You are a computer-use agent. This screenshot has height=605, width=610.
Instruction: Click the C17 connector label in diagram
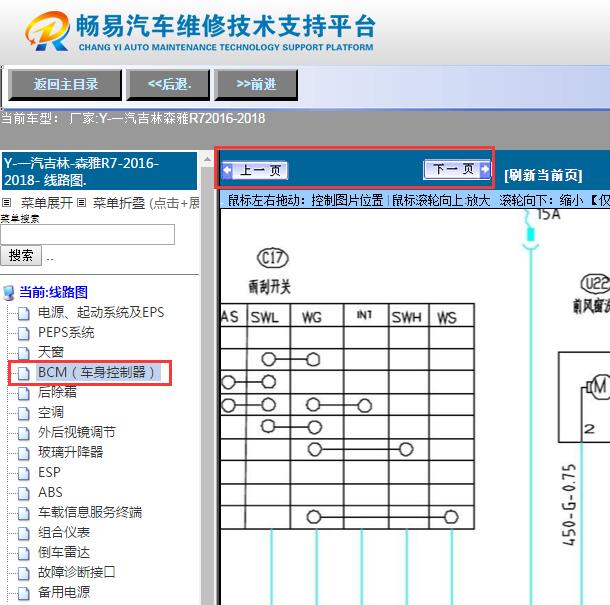pyautogui.click(x=273, y=258)
